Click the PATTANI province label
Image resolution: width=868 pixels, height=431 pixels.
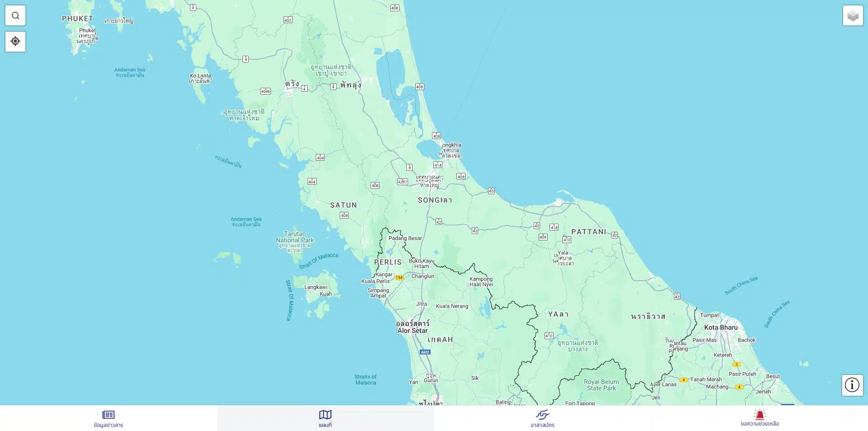click(x=588, y=232)
